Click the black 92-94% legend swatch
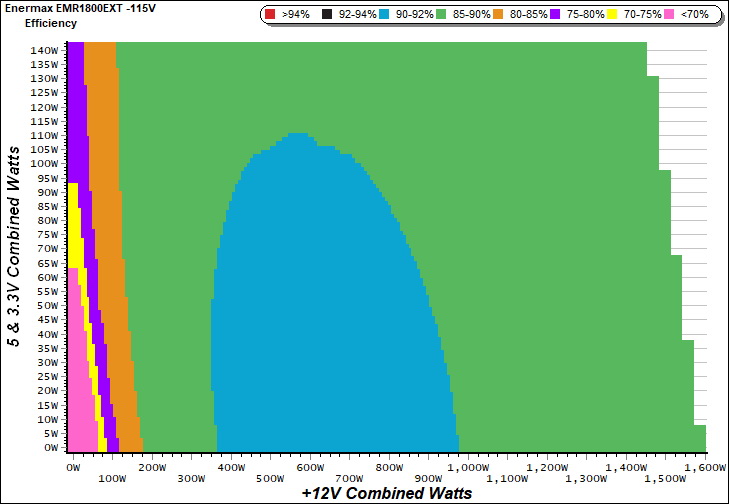Screen dimensions: 729x504 [327, 15]
